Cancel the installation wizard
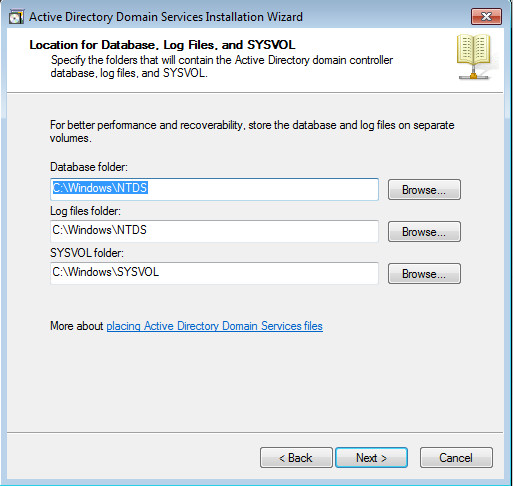 (x=456, y=458)
